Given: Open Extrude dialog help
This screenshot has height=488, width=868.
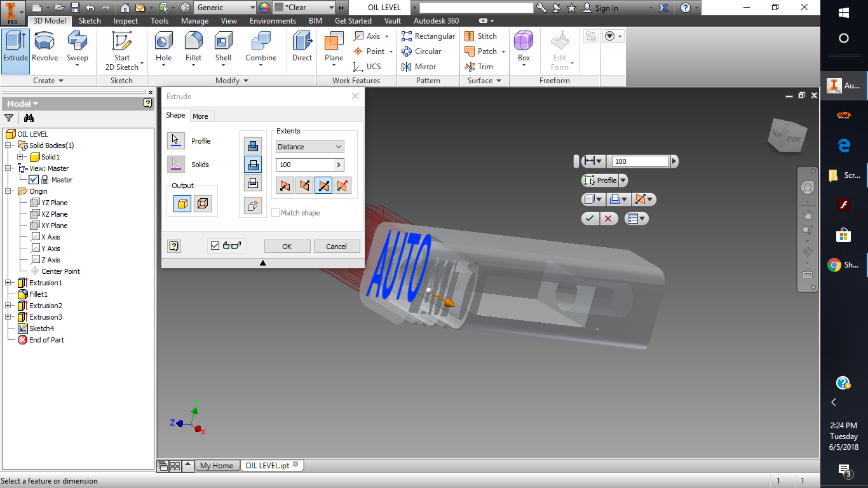Looking at the screenshot, I should pyautogui.click(x=174, y=246).
